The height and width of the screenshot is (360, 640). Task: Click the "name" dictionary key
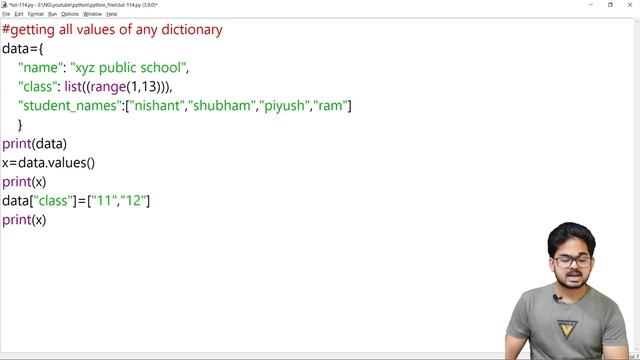click(x=40, y=67)
